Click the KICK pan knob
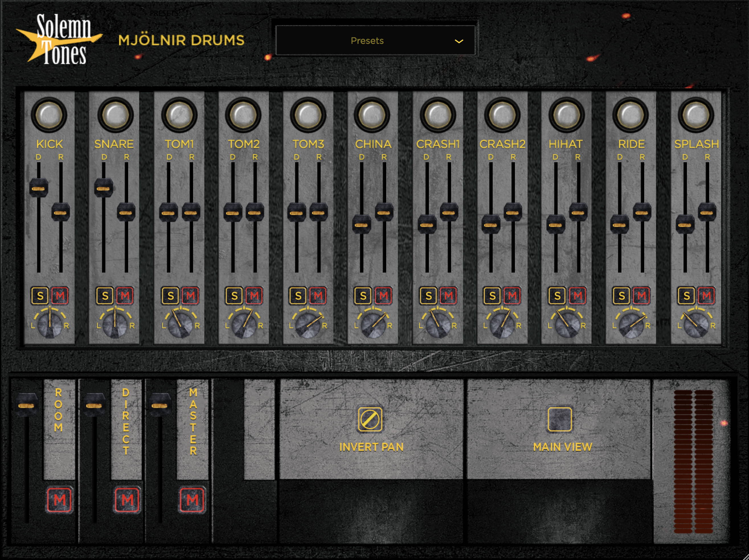Screen dimensions: 749x560 (50, 325)
